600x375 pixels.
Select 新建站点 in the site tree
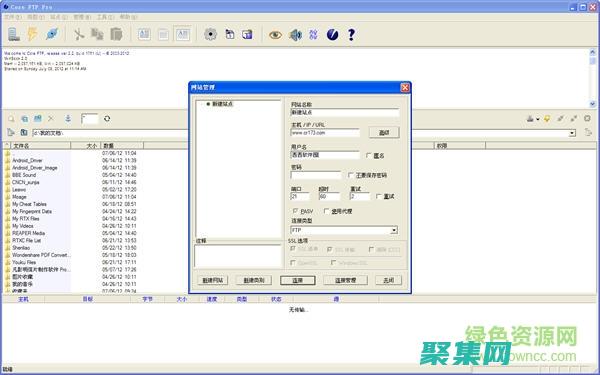click(222, 104)
